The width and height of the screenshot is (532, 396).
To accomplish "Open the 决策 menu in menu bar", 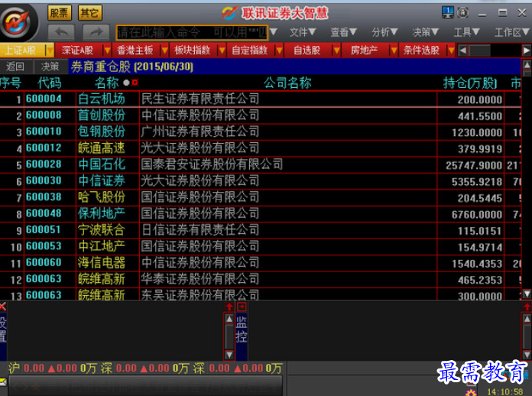I will click(x=426, y=32).
